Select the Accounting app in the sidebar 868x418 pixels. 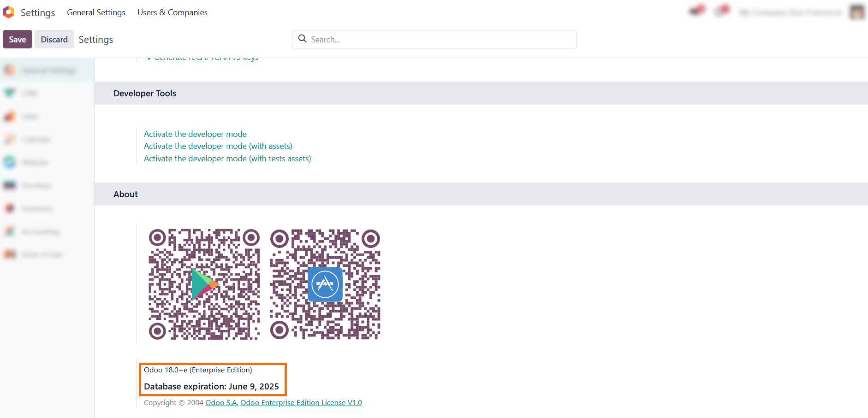click(47, 231)
